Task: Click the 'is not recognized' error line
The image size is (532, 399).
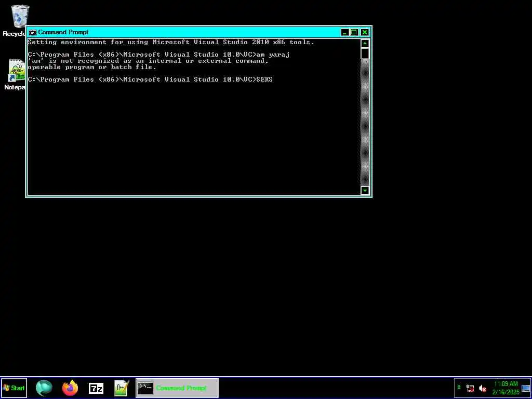Action: pos(148,61)
